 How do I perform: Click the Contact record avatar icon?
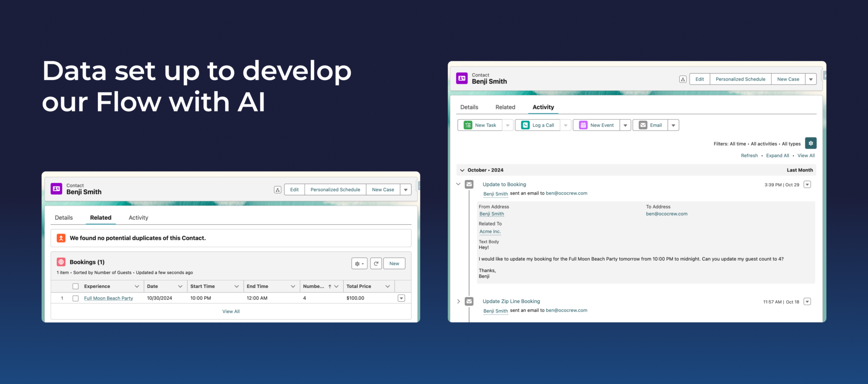[462, 78]
